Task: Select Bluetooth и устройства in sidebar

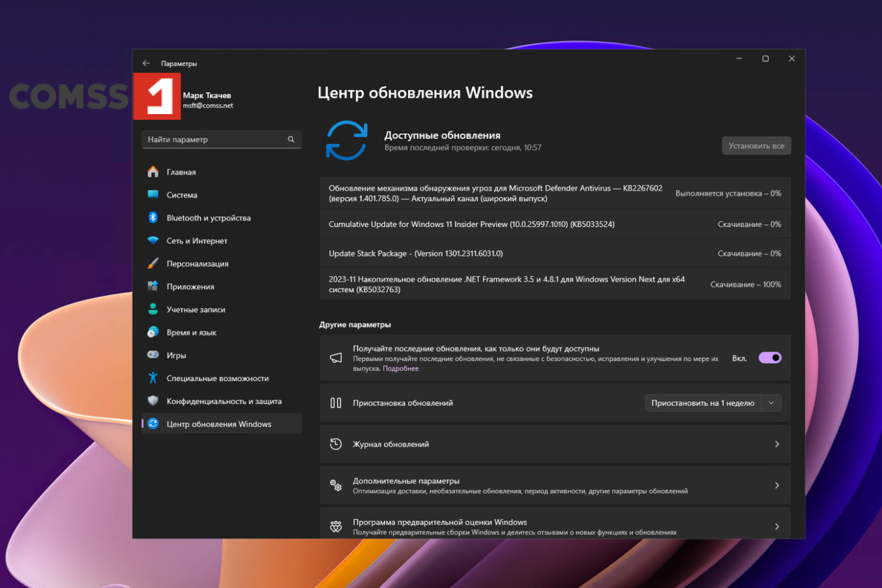Action: point(222,218)
